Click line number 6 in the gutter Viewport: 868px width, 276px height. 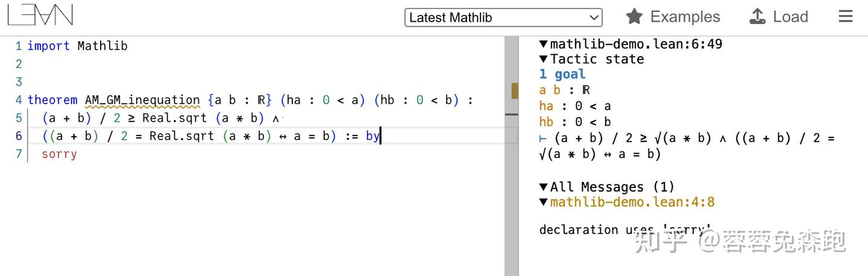(x=19, y=136)
